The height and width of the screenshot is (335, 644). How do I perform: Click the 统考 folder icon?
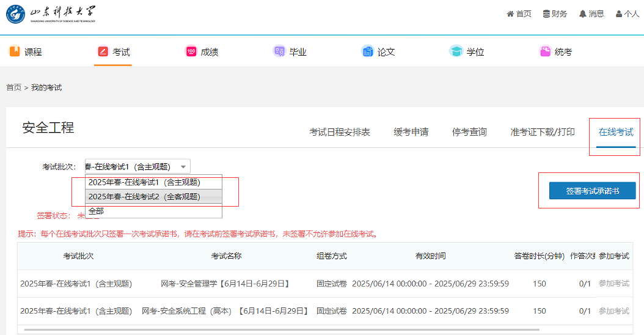pos(545,52)
